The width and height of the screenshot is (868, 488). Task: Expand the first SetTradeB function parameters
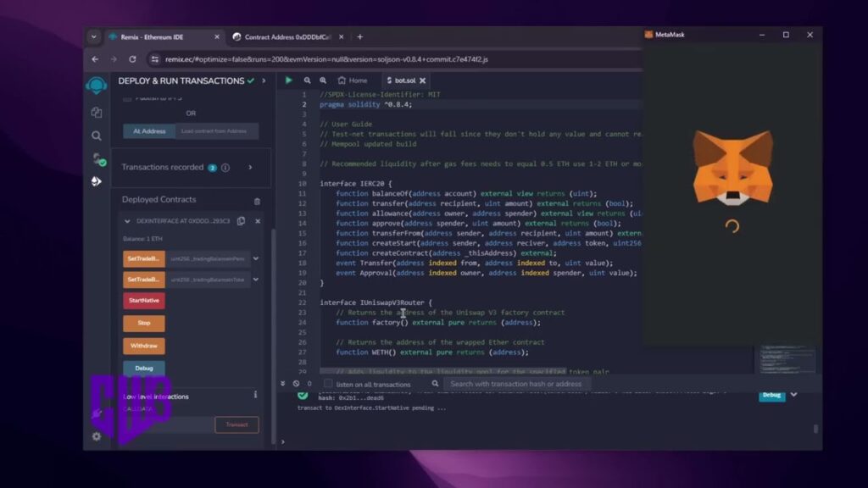[x=256, y=258]
